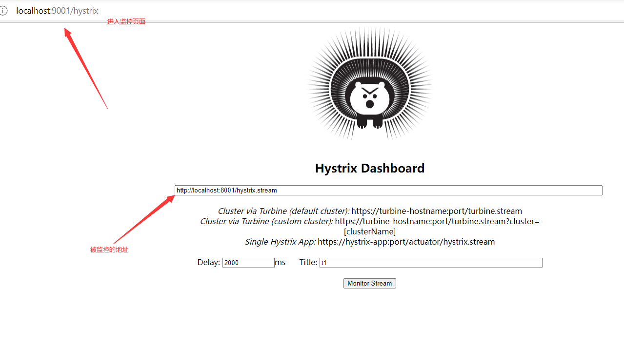
Task: Click the Delay input showing 2000
Action: [248, 263]
